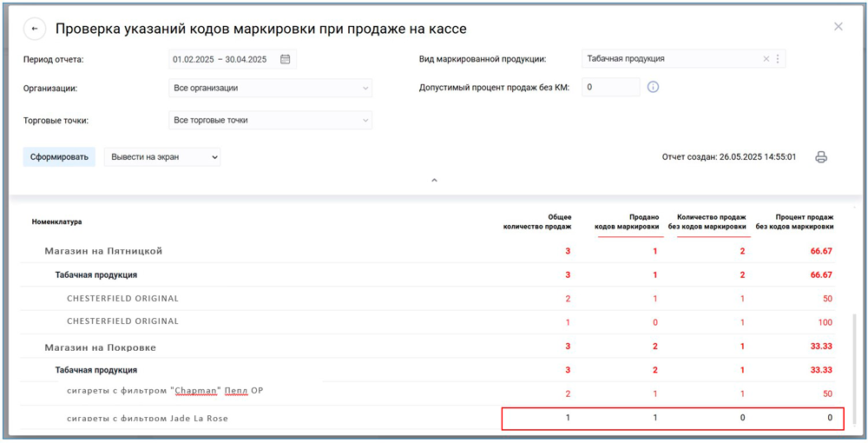Open the Вывести на экран output dropdown

click(162, 157)
